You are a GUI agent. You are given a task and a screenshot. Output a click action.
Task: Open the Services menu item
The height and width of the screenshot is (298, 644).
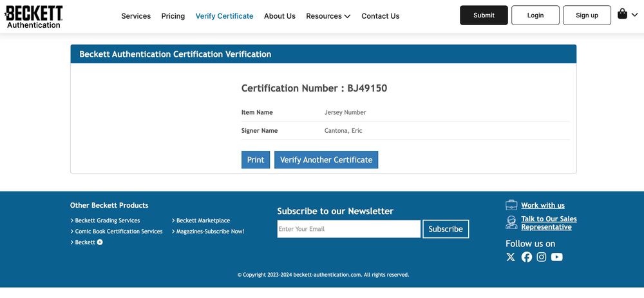[x=136, y=16]
